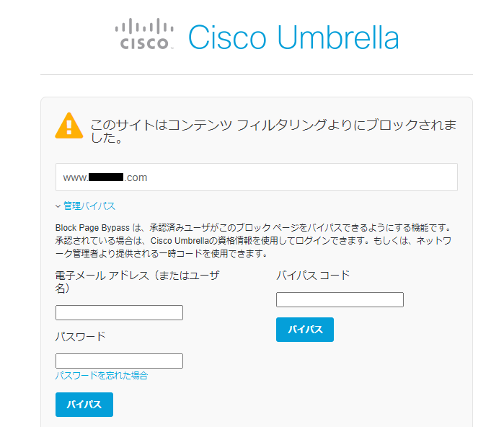This screenshot has width=504, height=427.
Task: Submit the バイパス button under bypass code
Action: pos(305,330)
